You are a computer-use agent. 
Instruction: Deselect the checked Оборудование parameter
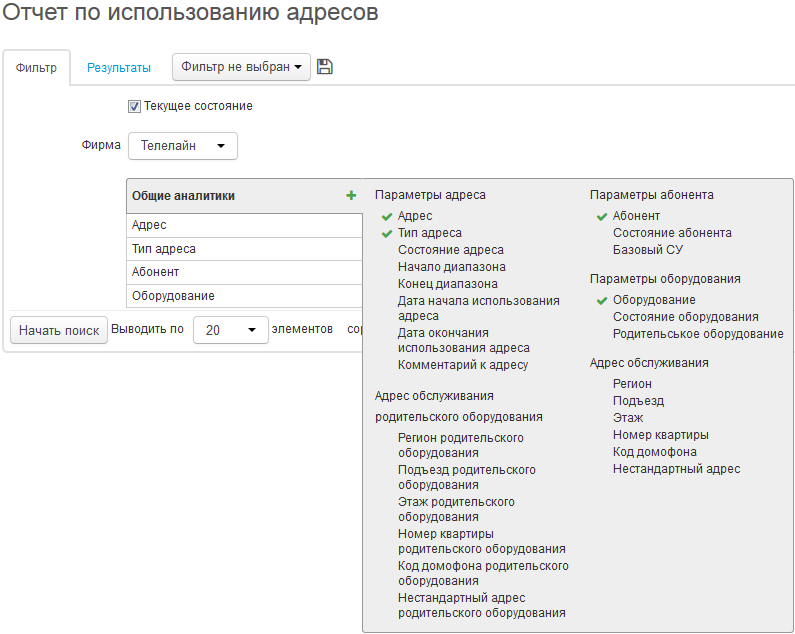(654, 300)
